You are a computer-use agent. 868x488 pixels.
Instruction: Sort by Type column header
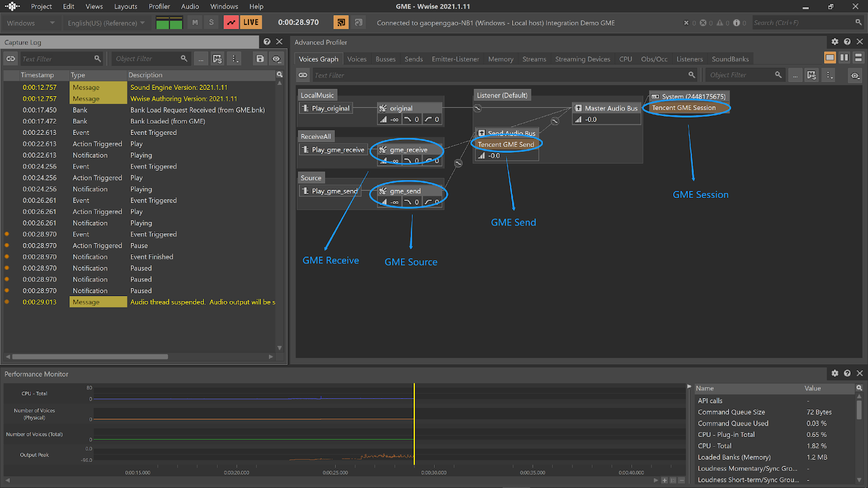97,75
